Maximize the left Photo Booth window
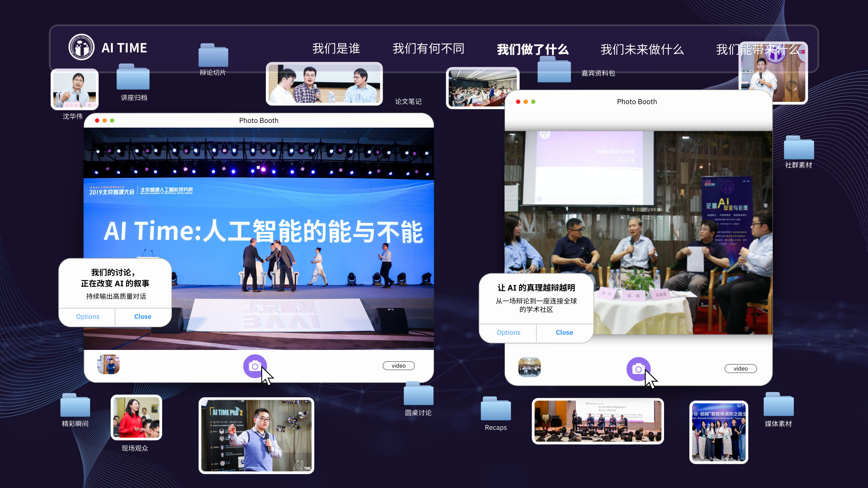Viewport: 868px width, 488px height. coord(112,121)
